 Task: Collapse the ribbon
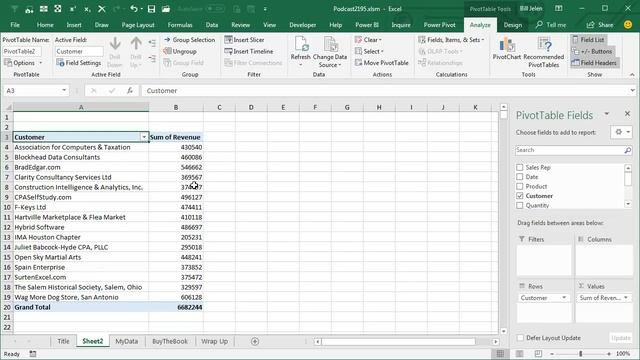pyautogui.click(x=632, y=75)
